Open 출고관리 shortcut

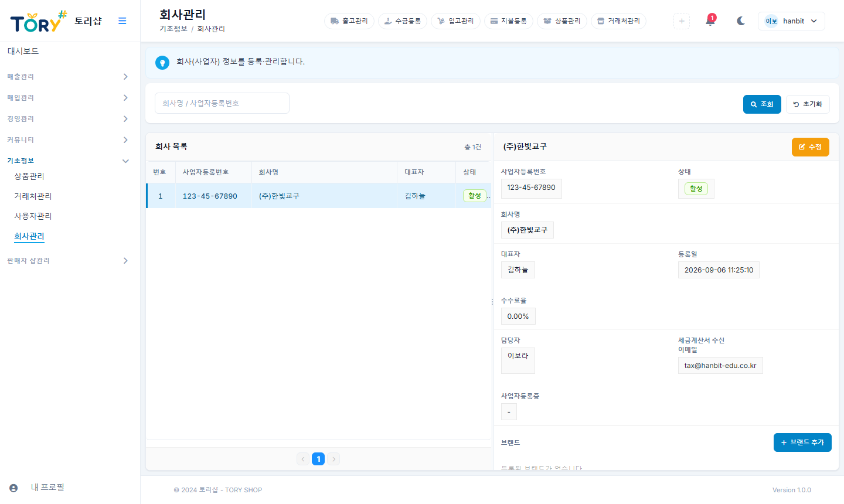pyautogui.click(x=349, y=21)
